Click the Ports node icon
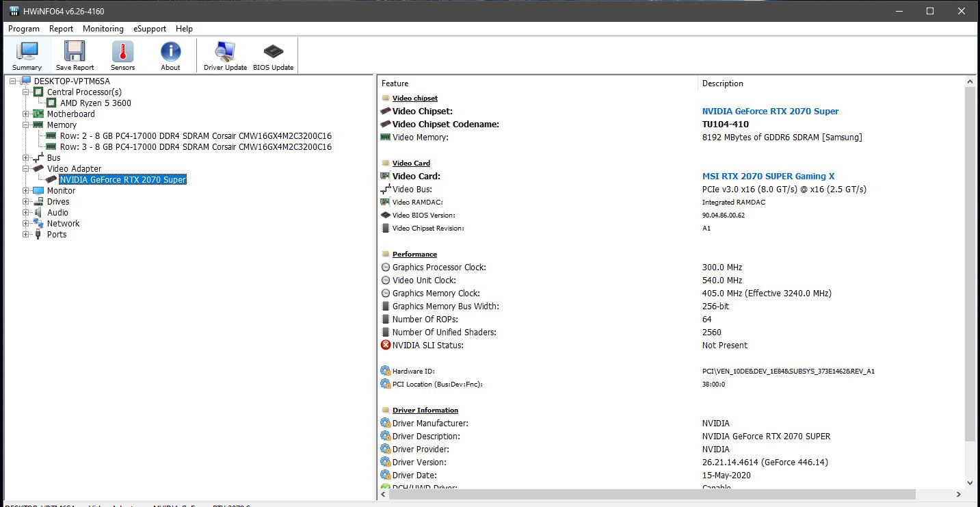This screenshot has width=980, height=507. [38, 235]
